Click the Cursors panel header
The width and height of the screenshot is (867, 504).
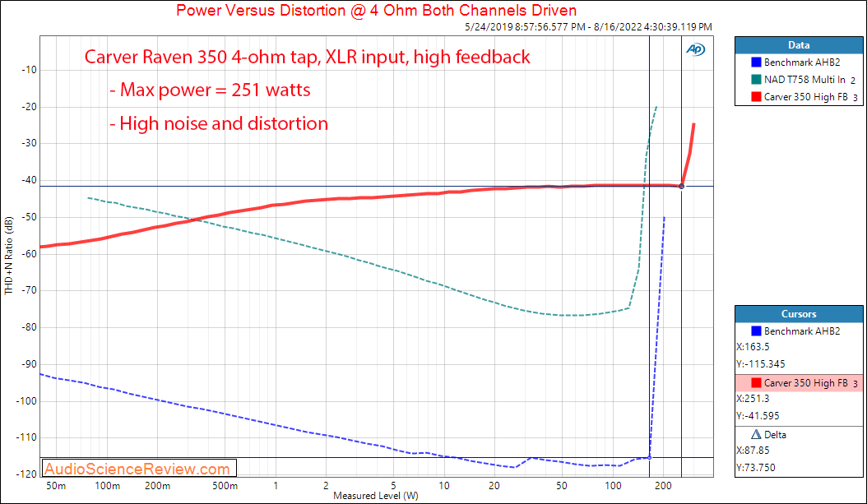[x=799, y=314]
